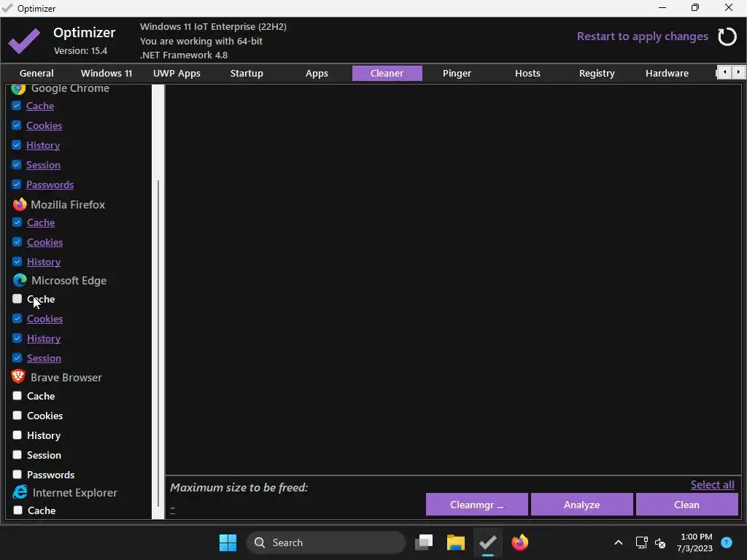747x560 pixels.
Task: Select the Cleaner tab
Action: point(387,74)
